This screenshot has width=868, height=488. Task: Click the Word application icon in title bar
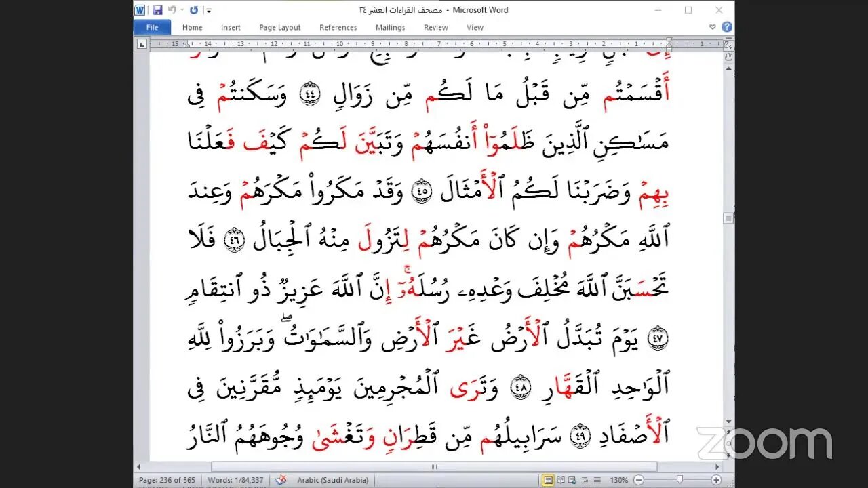pos(140,10)
